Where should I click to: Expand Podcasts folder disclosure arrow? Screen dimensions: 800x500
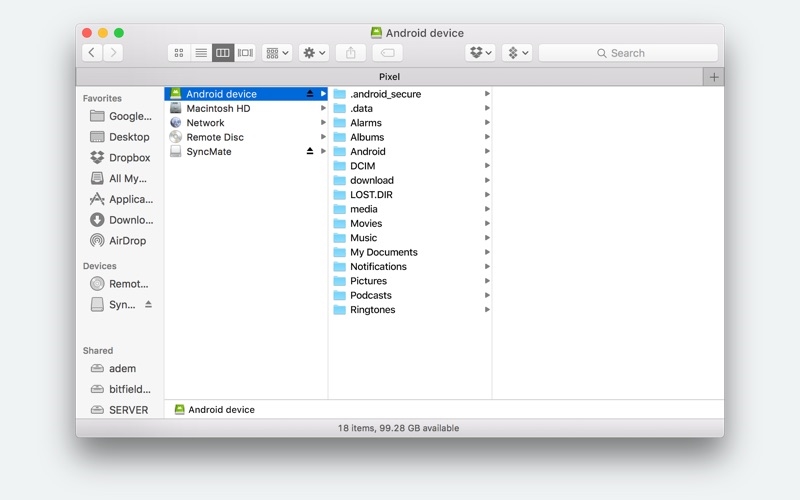click(x=487, y=295)
